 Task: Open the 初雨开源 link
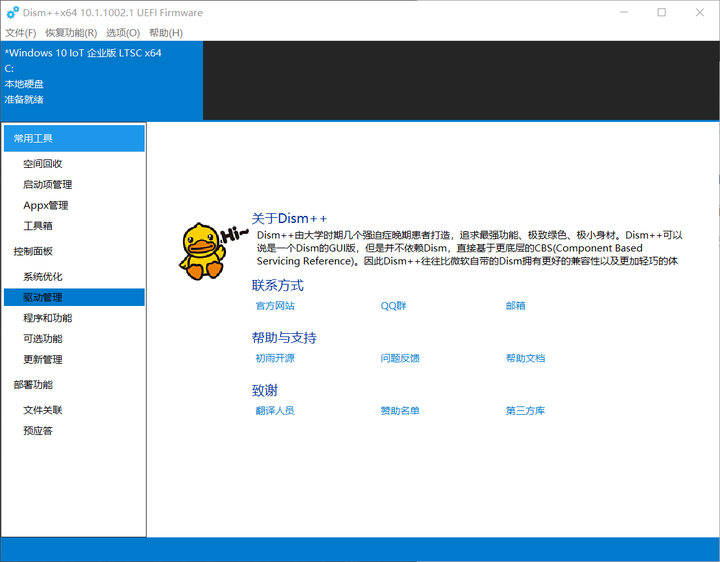tap(275, 358)
